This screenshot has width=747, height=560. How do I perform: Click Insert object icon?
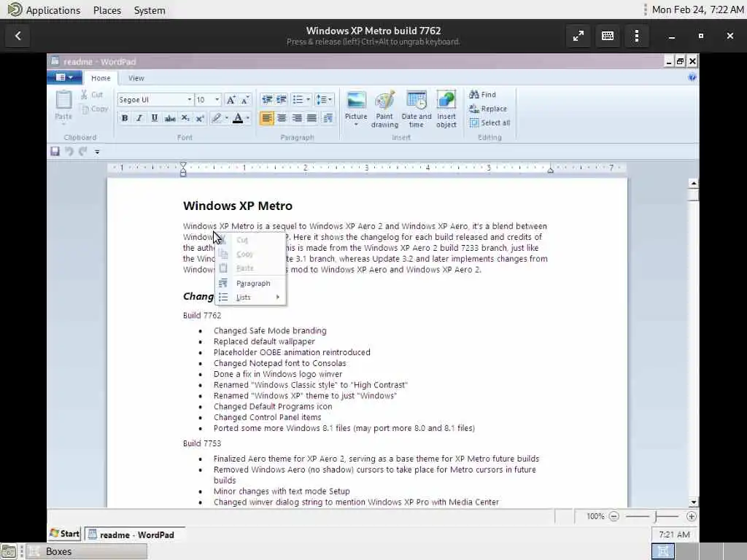[446, 109]
